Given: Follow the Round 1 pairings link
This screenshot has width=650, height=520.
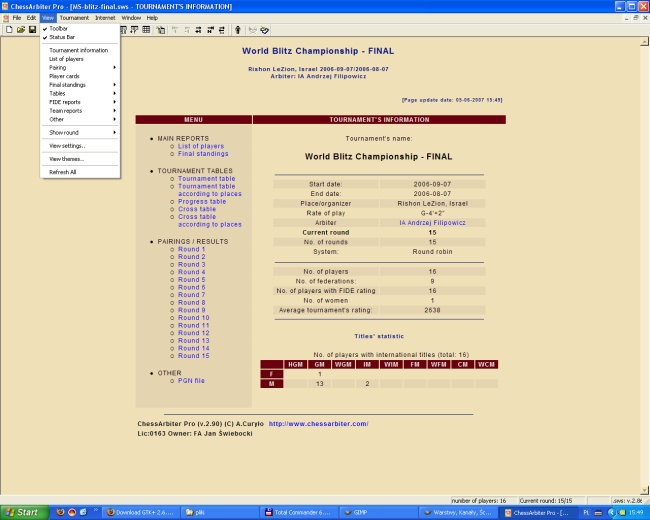Looking at the screenshot, I should coord(192,249).
